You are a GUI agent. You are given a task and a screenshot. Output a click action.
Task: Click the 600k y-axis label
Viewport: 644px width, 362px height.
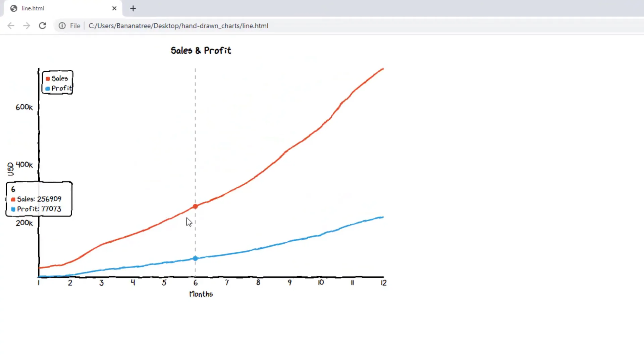(x=24, y=107)
